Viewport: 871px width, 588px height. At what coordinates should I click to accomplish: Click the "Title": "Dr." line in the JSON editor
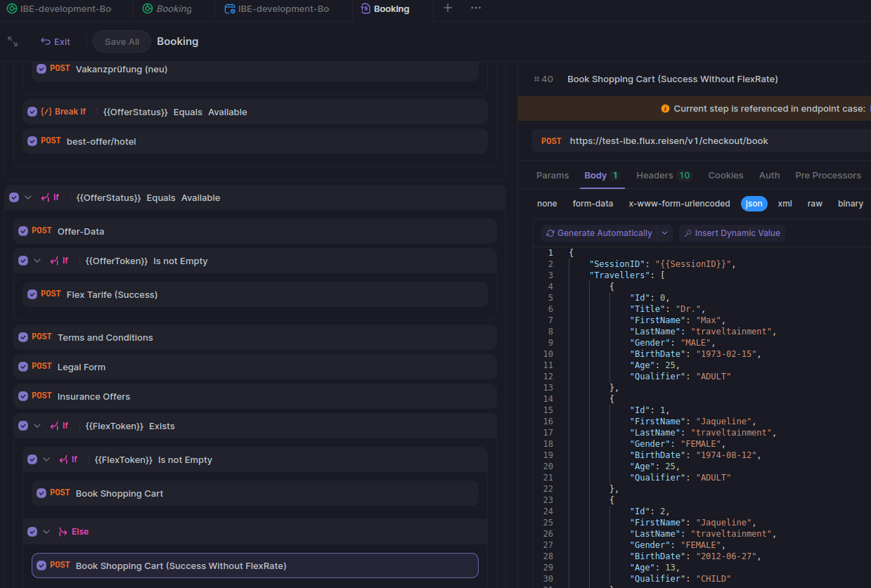tap(666, 309)
